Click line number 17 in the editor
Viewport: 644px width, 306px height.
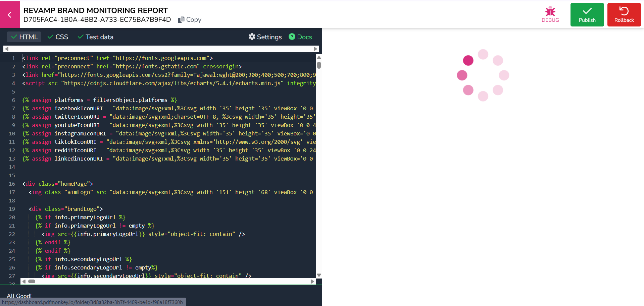12,192
